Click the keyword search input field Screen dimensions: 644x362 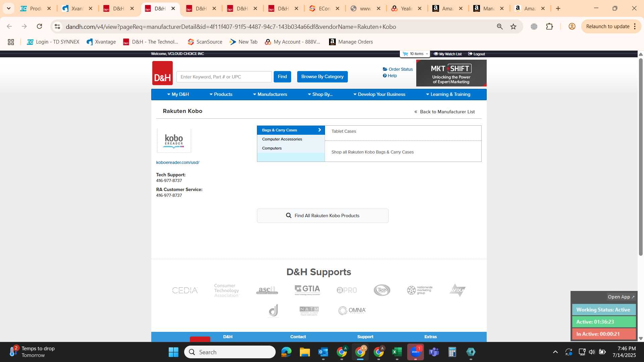click(x=224, y=77)
